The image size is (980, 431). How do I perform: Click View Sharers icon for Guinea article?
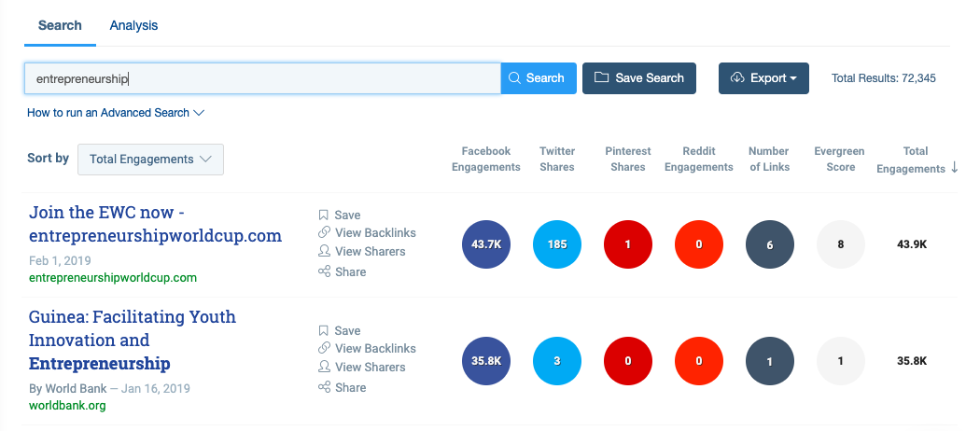pos(324,367)
